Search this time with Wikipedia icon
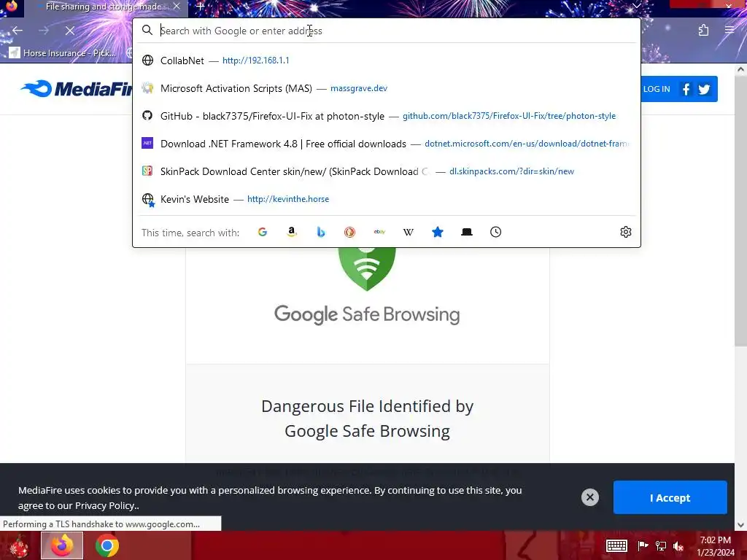The width and height of the screenshot is (747, 560). [409, 232]
